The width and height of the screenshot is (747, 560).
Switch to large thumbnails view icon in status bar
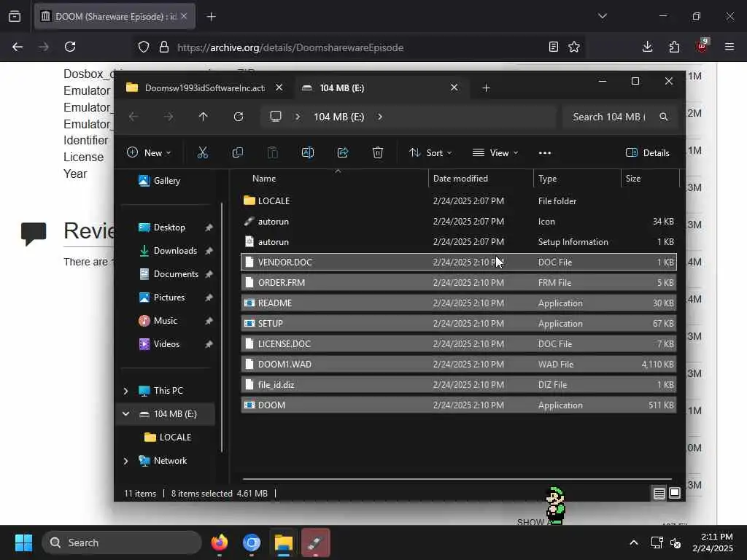coord(675,494)
